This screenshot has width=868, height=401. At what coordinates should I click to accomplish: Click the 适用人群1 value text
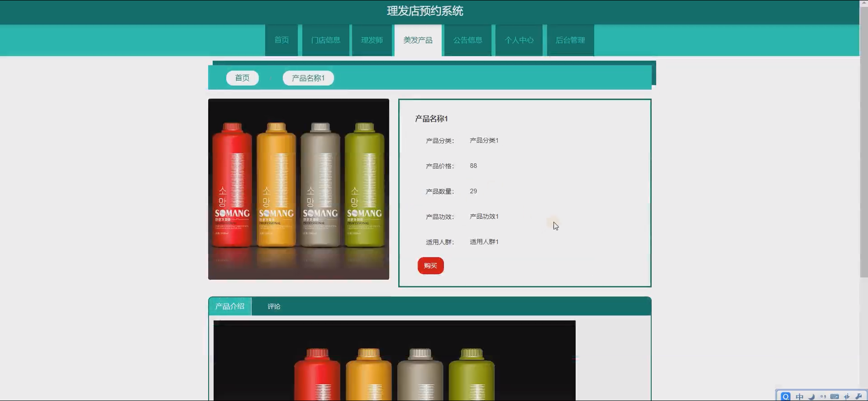[484, 242]
